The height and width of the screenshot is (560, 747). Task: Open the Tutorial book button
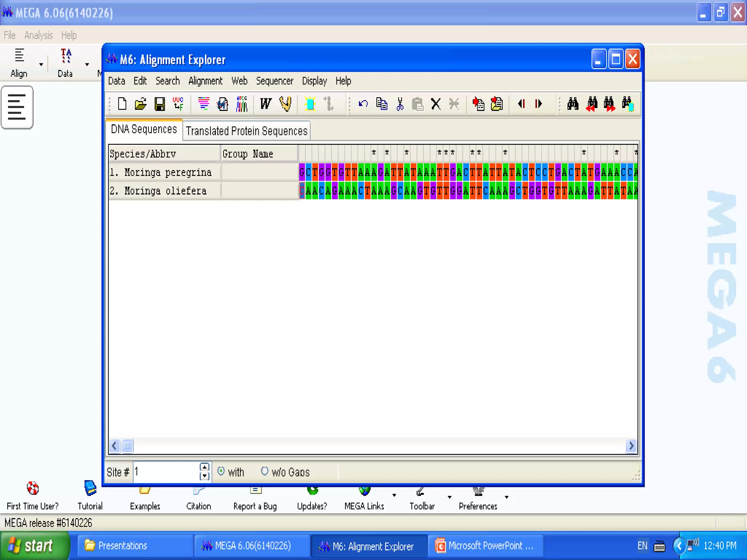[90, 496]
